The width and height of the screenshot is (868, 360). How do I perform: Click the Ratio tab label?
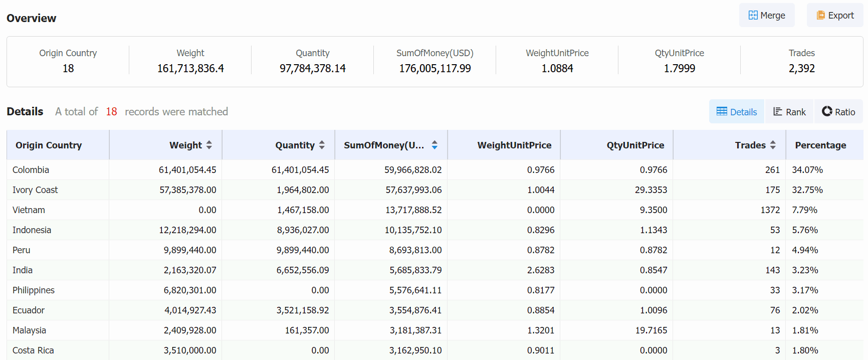[x=845, y=112]
